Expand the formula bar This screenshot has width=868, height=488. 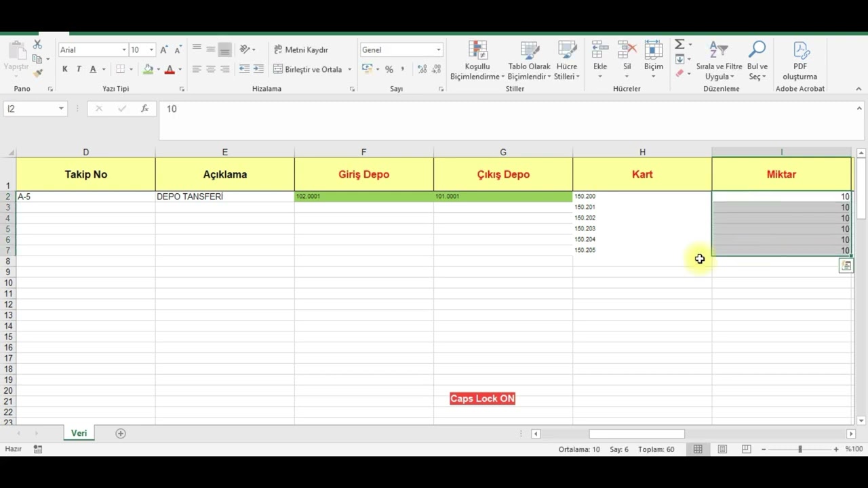859,108
